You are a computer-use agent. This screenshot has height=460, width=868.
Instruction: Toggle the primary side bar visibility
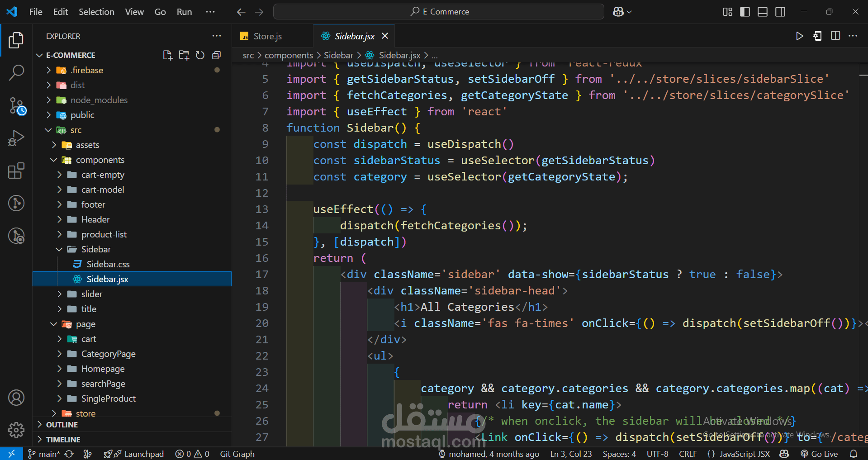[x=745, y=12]
